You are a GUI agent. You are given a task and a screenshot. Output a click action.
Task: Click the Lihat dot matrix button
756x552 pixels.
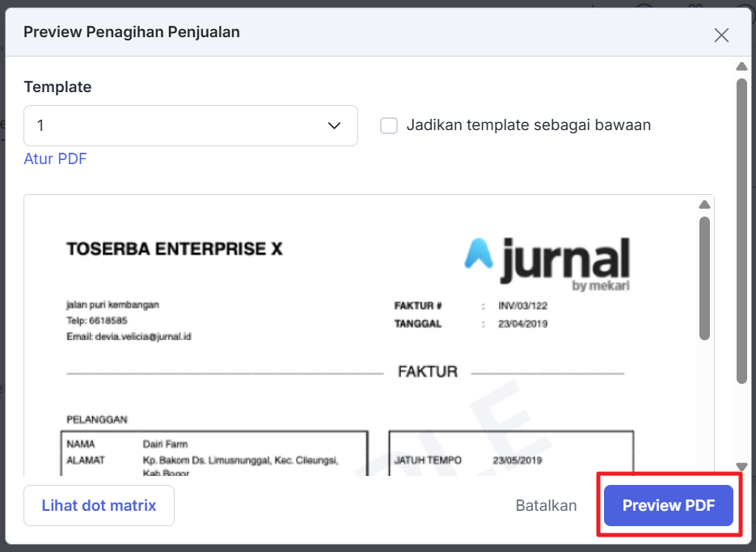[99, 505]
